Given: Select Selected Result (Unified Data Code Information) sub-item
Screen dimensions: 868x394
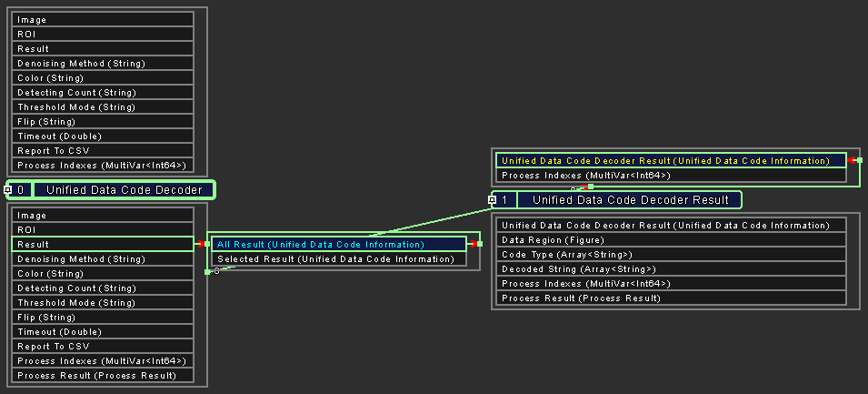Looking at the screenshot, I should point(339,258).
